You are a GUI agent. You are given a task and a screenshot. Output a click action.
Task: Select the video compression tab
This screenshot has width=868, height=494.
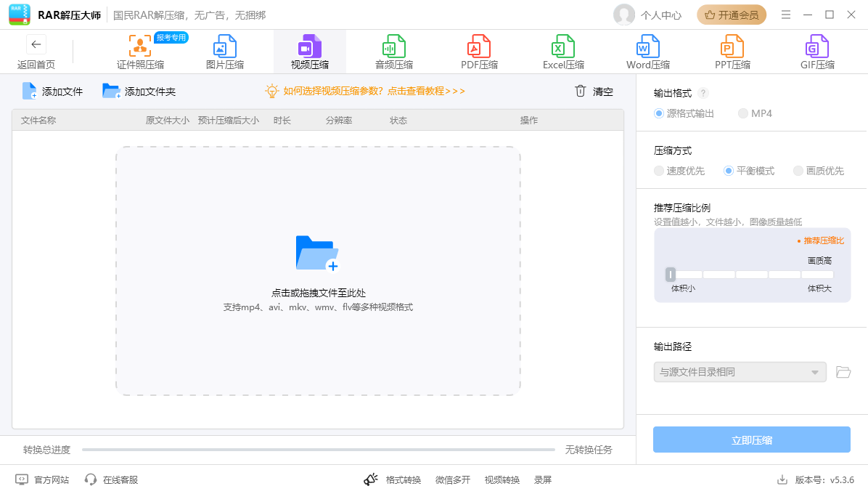(310, 52)
